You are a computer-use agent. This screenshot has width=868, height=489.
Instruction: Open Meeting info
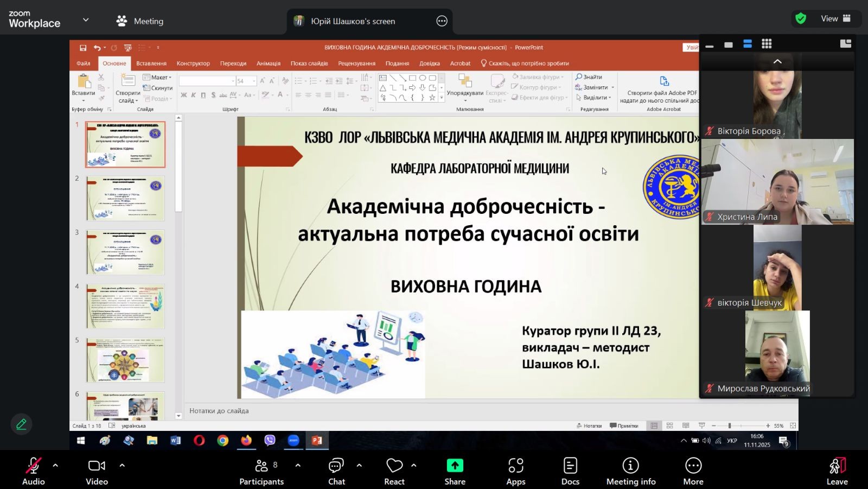tap(630, 471)
